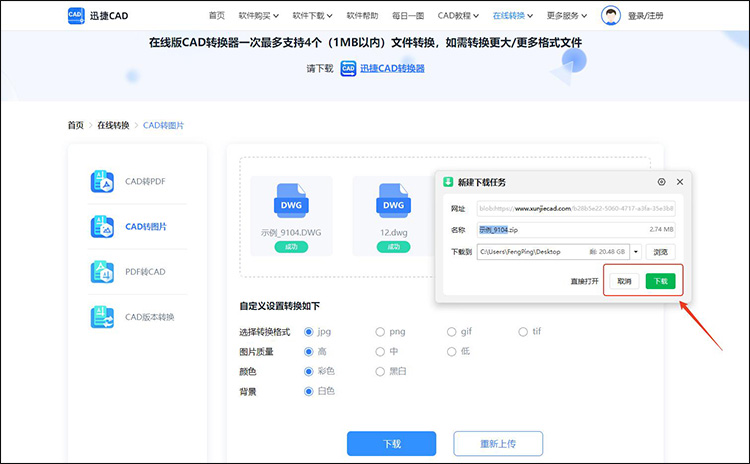Click the 2.74 MB file size text
Image resolution: width=750 pixels, height=464 pixels.
(x=661, y=230)
